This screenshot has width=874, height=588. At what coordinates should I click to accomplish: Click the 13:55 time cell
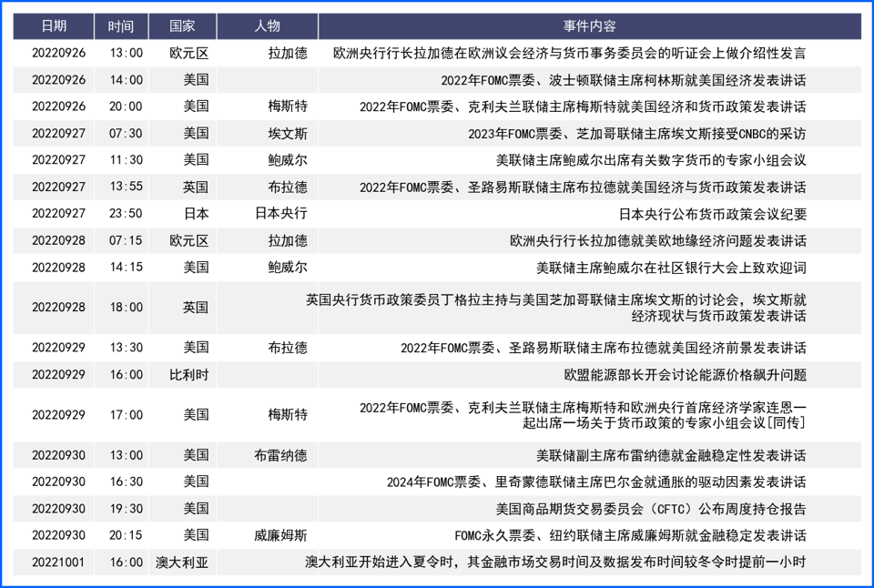pyautogui.click(x=127, y=187)
